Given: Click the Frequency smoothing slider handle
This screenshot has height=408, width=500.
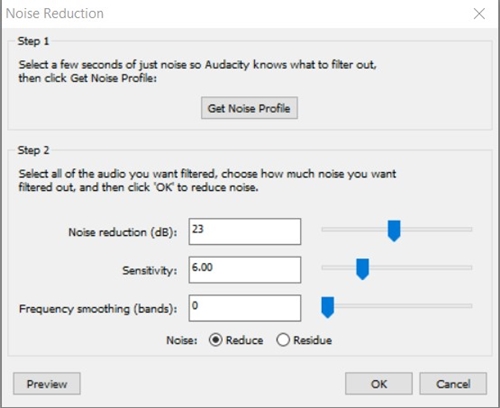Looking at the screenshot, I should point(328,307).
